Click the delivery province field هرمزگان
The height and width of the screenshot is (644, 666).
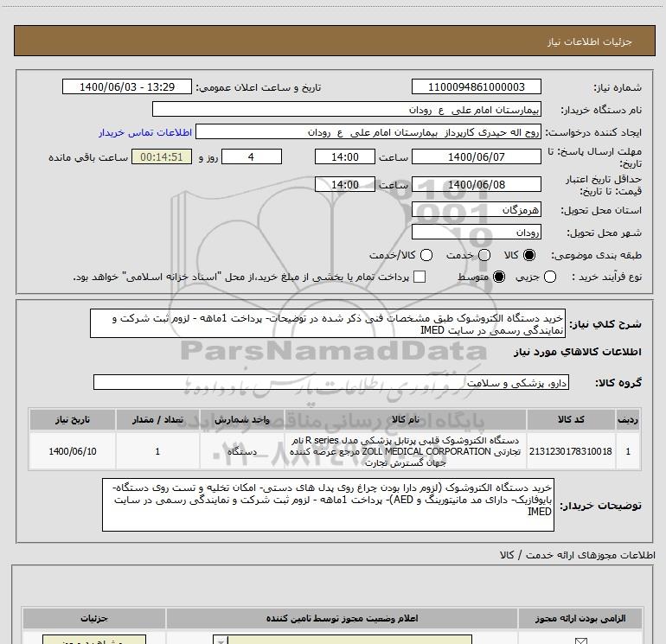[476, 210]
